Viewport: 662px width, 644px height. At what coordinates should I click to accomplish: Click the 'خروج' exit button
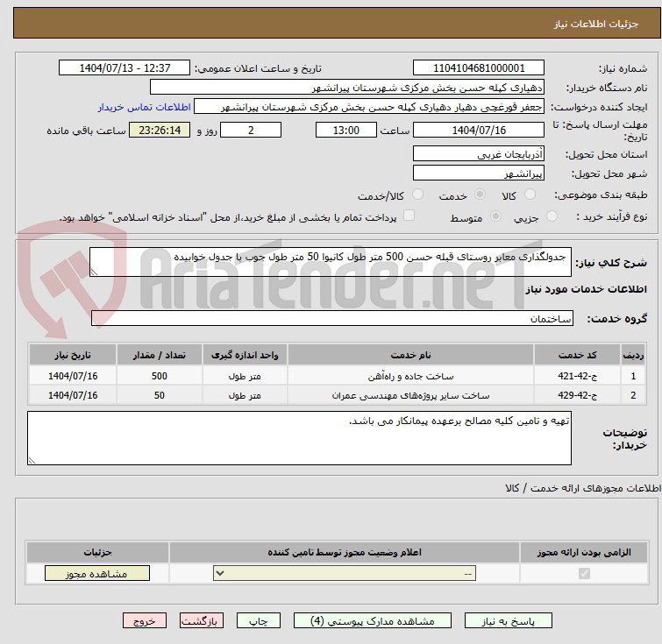pyautogui.click(x=145, y=620)
